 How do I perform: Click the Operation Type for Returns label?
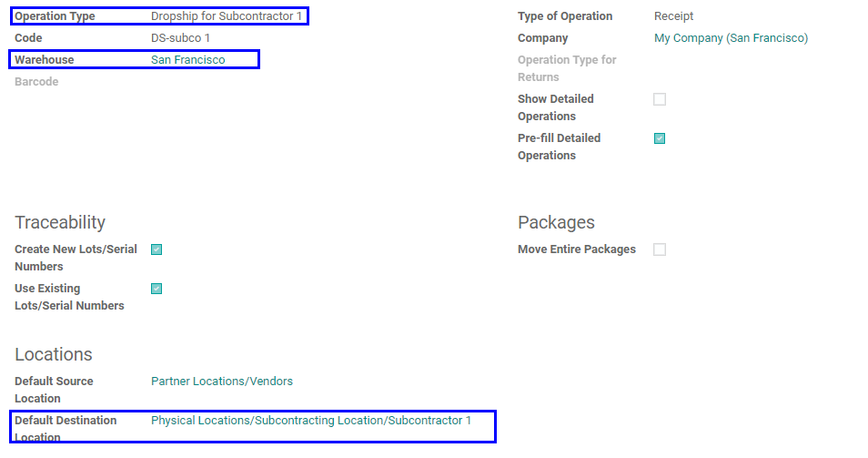click(567, 68)
